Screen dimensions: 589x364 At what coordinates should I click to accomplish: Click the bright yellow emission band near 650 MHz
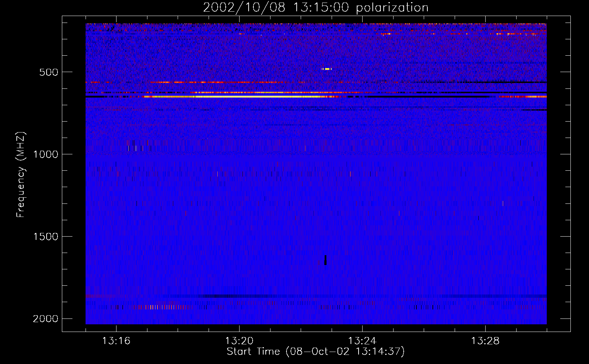pyautogui.click(x=240, y=96)
